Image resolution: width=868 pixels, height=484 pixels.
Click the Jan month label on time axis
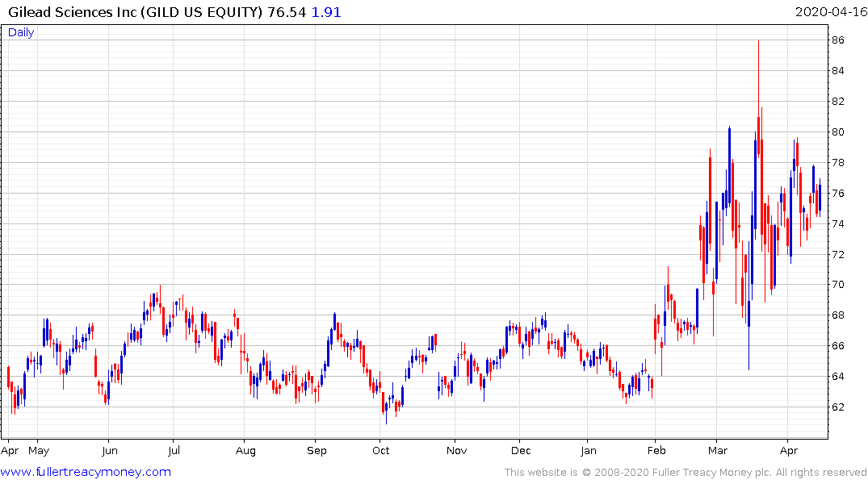(x=589, y=451)
